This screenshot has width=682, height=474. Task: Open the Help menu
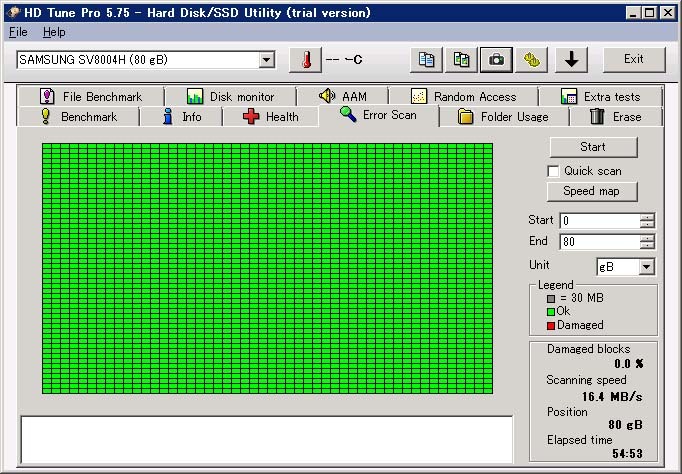[x=54, y=32]
